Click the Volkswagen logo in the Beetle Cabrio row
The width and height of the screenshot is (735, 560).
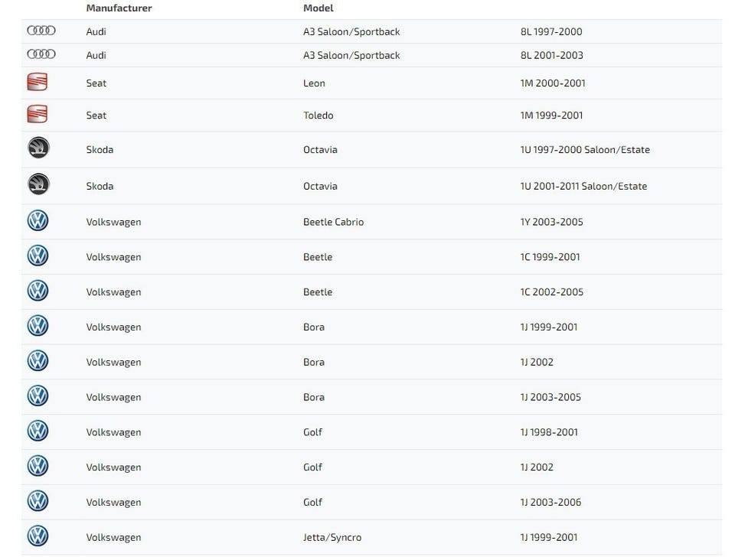pos(38,221)
